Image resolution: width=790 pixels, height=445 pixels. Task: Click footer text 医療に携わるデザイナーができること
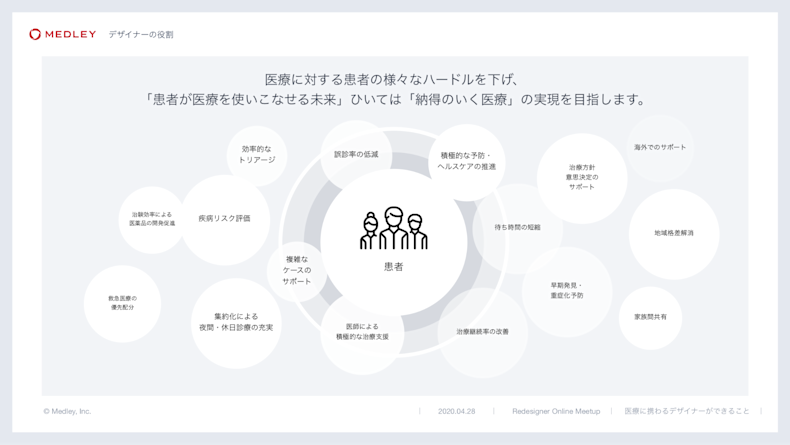point(687,411)
